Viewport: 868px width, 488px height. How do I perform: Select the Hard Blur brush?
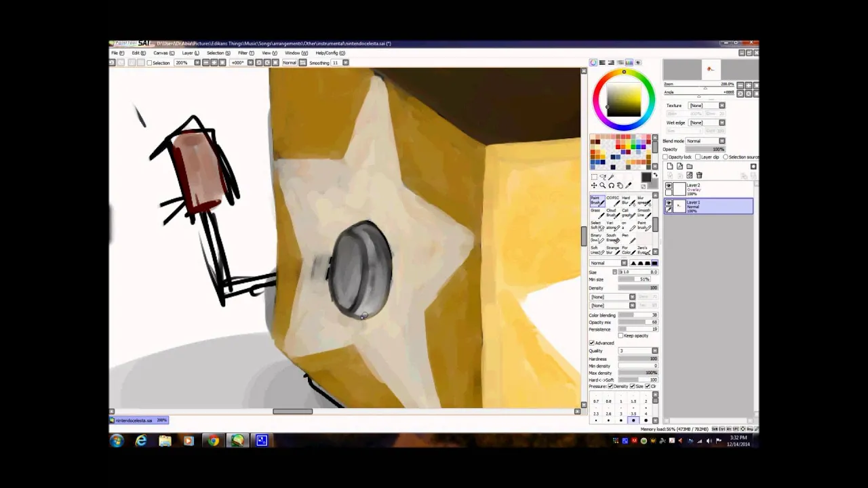point(629,201)
